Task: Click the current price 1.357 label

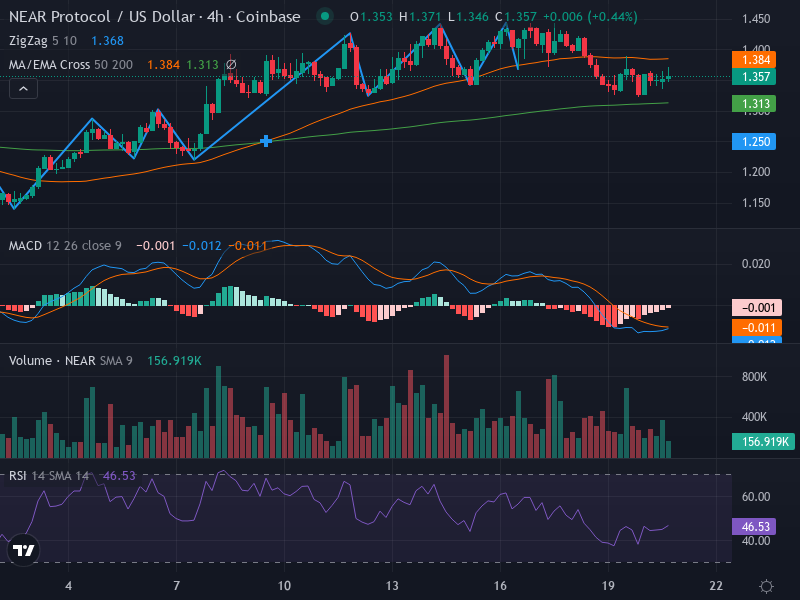Action: (754, 77)
